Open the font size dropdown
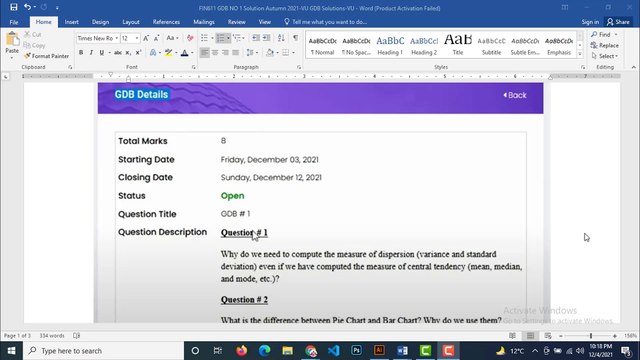The height and width of the screenshot is (360, 640). (137, 38)
